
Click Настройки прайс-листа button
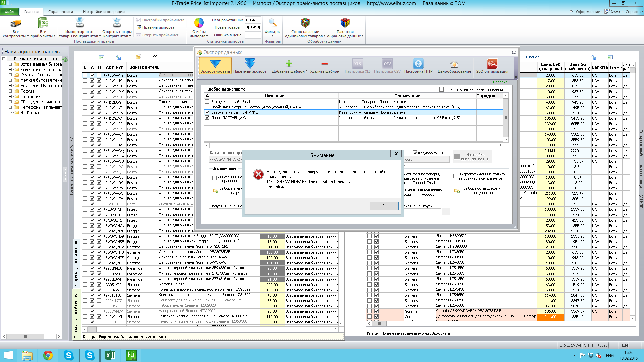(x=160, y=20)
